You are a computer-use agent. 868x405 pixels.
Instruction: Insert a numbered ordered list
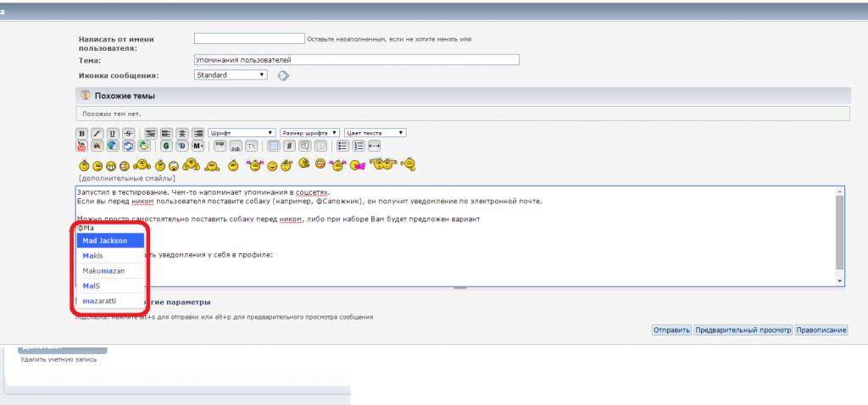[x=359, y=146]
